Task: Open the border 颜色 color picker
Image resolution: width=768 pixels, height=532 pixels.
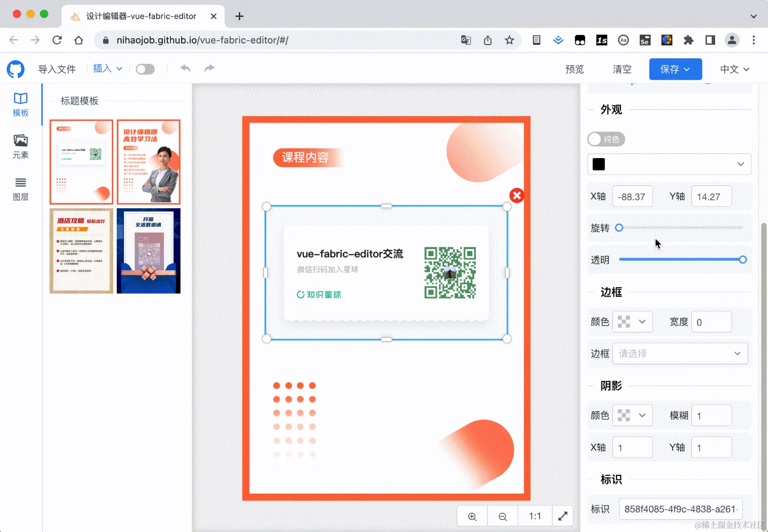Action: (632, 322)
